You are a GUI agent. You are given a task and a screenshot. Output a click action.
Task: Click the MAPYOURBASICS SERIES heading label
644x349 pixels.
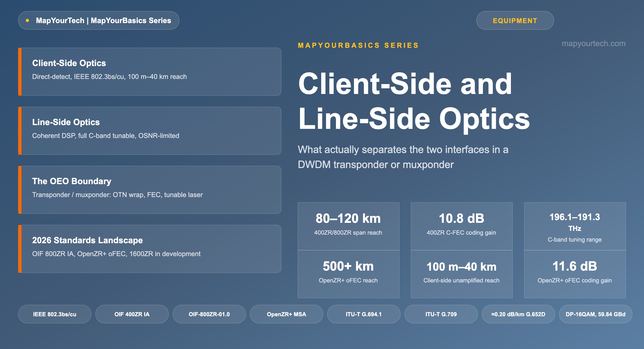click(x=358, y=45)
